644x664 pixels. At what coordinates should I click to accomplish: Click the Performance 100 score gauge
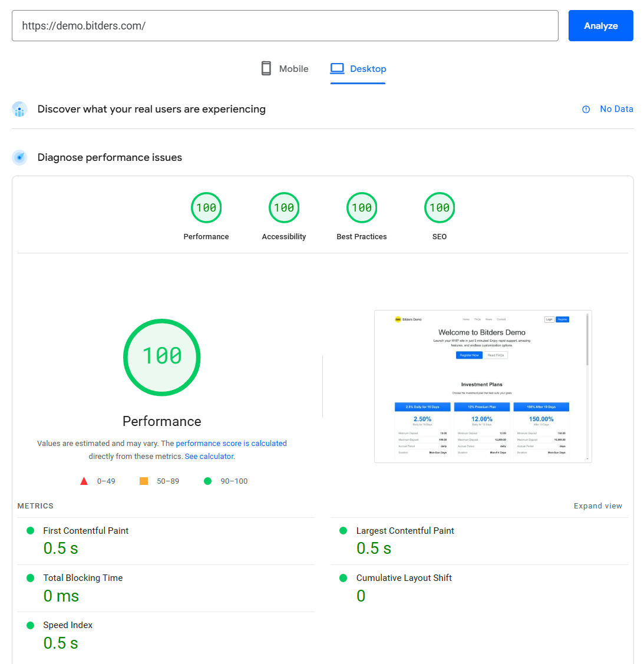pos(206,207)
